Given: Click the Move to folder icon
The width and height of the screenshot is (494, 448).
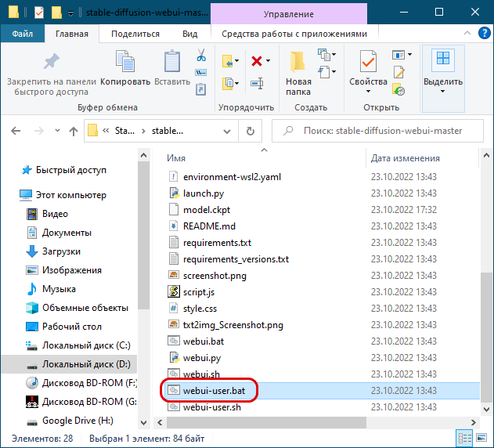Looking at the screenshot, I should point(228,61).
